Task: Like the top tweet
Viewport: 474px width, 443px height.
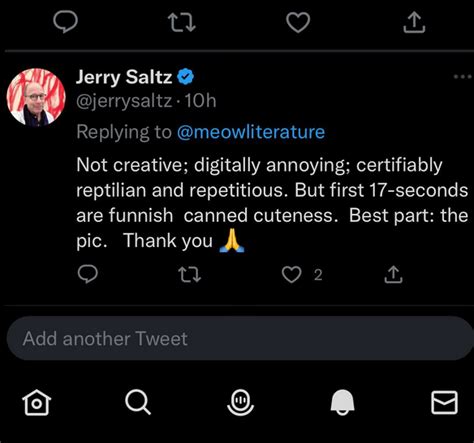Action: [298, 22]
